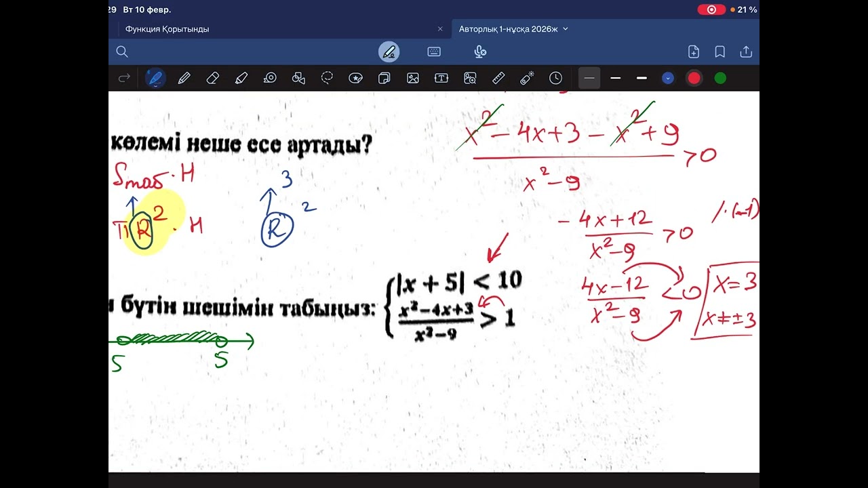Pick the blue color swatch
Screen dimensions: 868x488
(668, 78)
